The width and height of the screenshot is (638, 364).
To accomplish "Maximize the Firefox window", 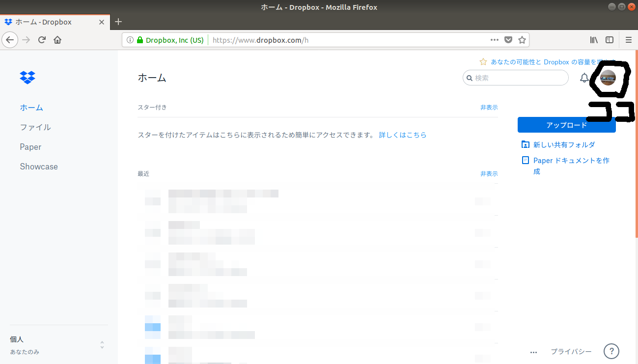I will pyautogui.click(x=621, y=7).
